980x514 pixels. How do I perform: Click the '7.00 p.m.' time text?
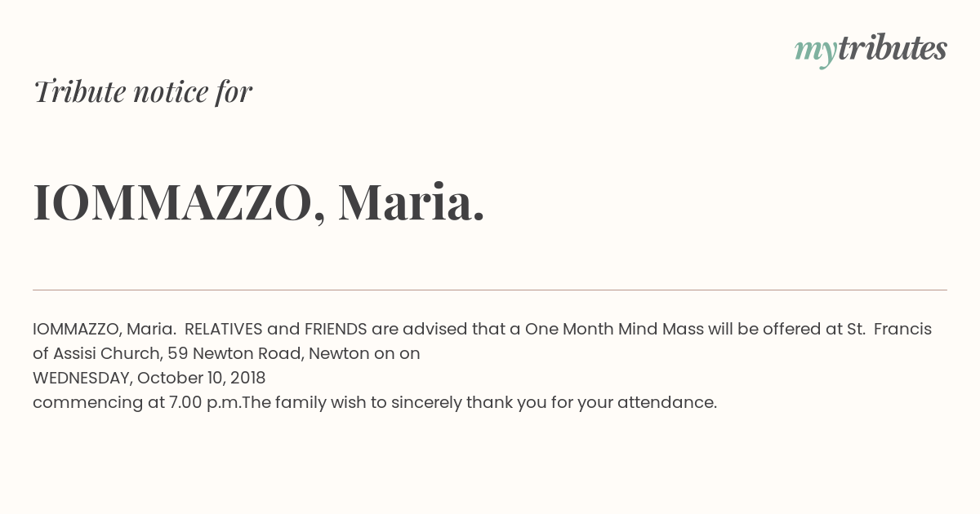pyautogui.click(x=204, y=402)
